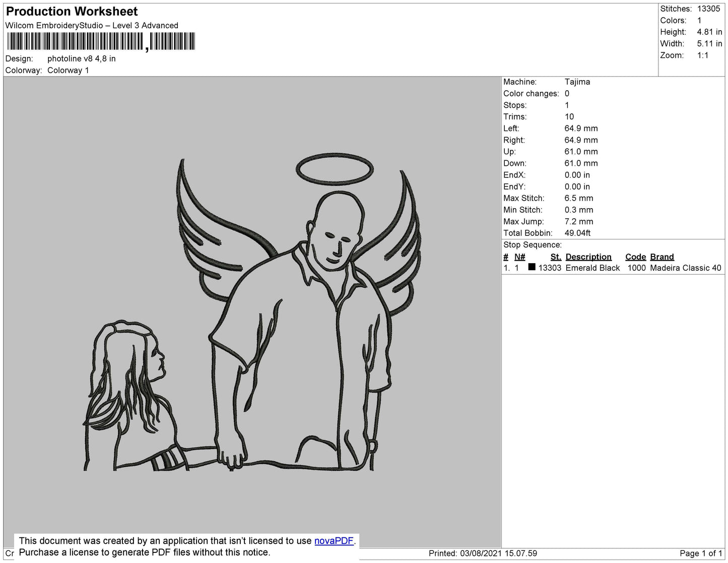Select the Color changes value 0

coord(567,93)
